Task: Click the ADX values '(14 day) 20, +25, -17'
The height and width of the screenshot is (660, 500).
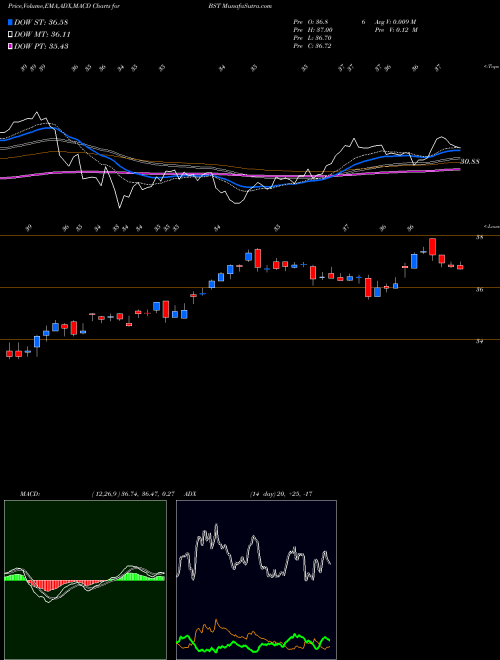Action: [281, 494]
